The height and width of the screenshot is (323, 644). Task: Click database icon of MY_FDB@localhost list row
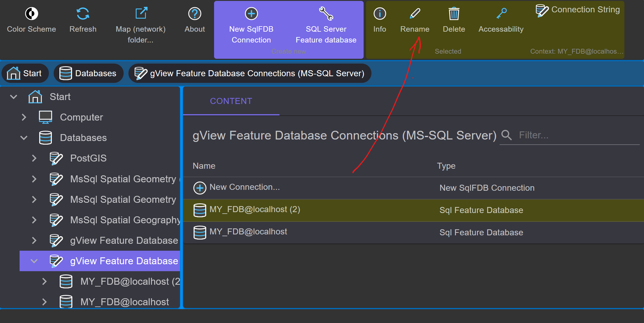point(200,232)
